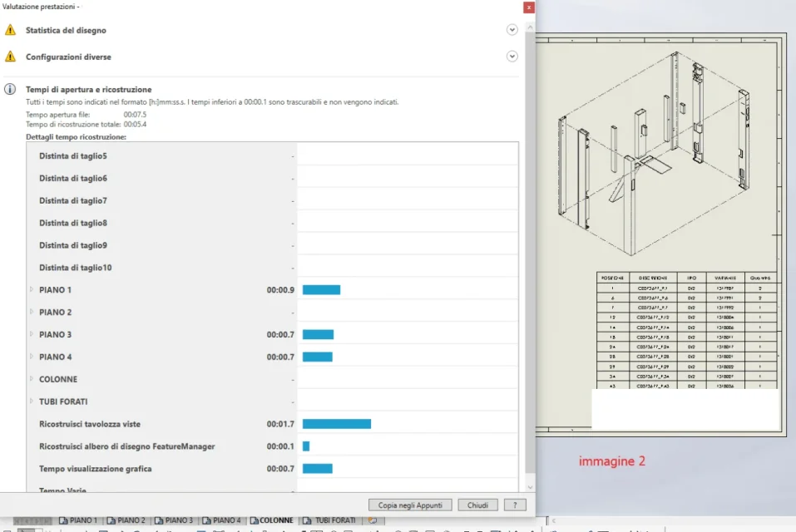Switch to the PIANO 4 sheet tab
The height and width of the screenshot is (532, 796).
pyautogui.click(x=222, y=520)
